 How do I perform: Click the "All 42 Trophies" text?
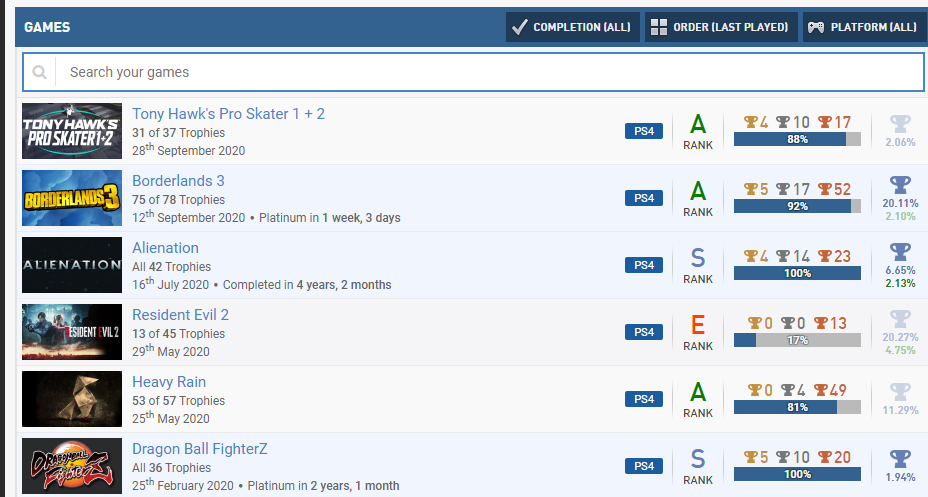pos(172,266)
